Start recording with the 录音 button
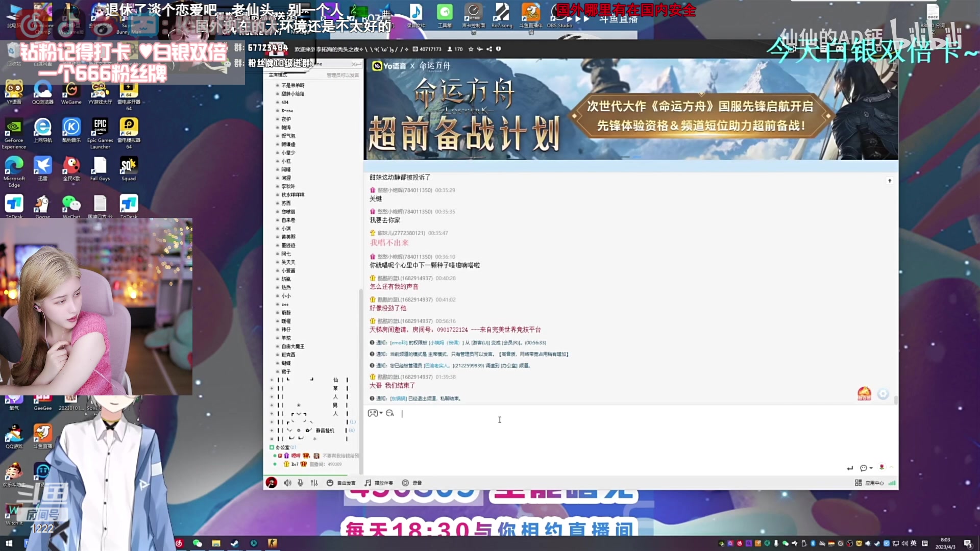This screenshot has width=980, height=551. pyautogui.click(x=412, y=483)
